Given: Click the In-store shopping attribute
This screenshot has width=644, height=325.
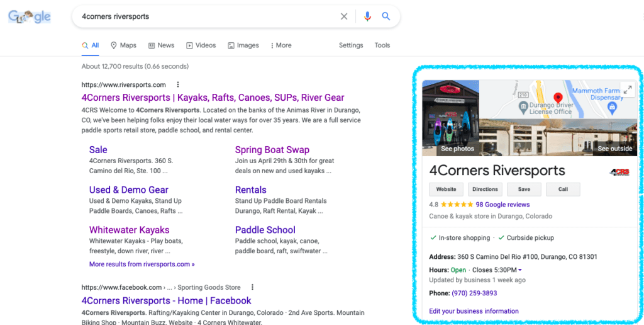Looking at the screenshot, I should (460, 238).
